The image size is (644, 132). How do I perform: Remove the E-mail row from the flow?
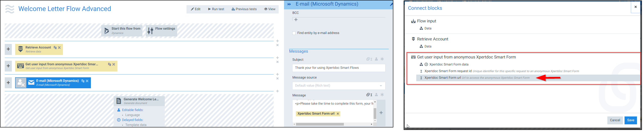[x=278, y=78]
